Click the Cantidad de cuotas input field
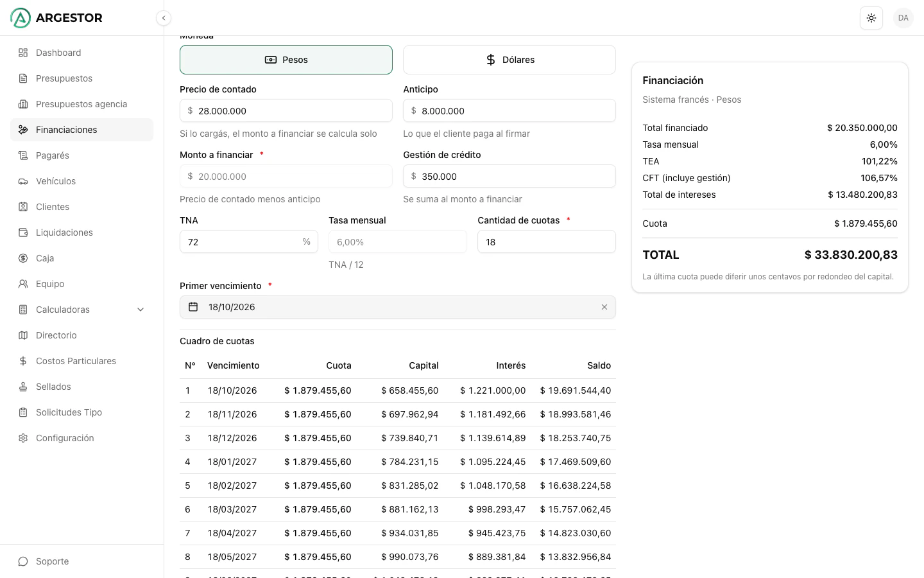 pos(547,241)
